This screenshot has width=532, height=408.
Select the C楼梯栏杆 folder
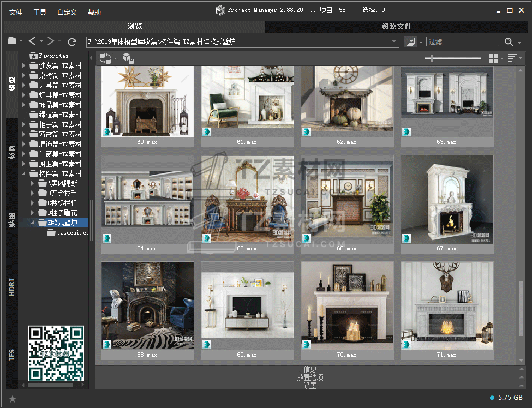[x=62, y=203]
